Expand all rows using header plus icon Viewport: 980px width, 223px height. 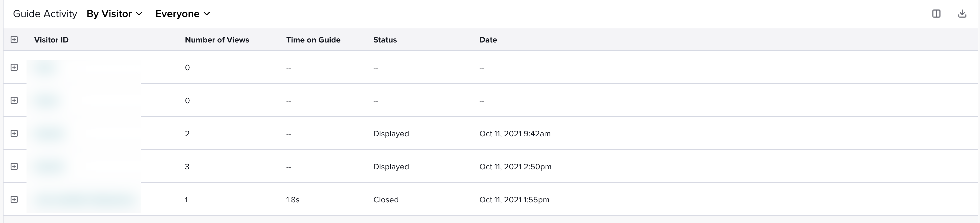14,40
